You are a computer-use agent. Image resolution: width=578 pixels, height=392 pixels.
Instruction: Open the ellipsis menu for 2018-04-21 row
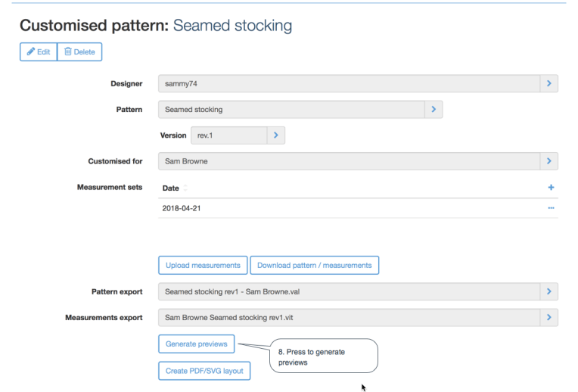point(551,208)
